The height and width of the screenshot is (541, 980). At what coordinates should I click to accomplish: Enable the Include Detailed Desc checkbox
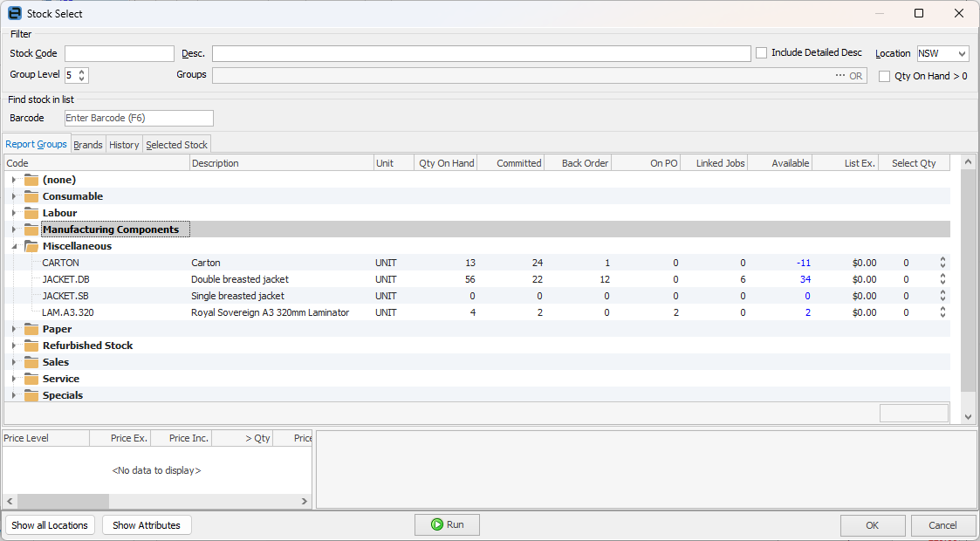[x=760, y=52]
